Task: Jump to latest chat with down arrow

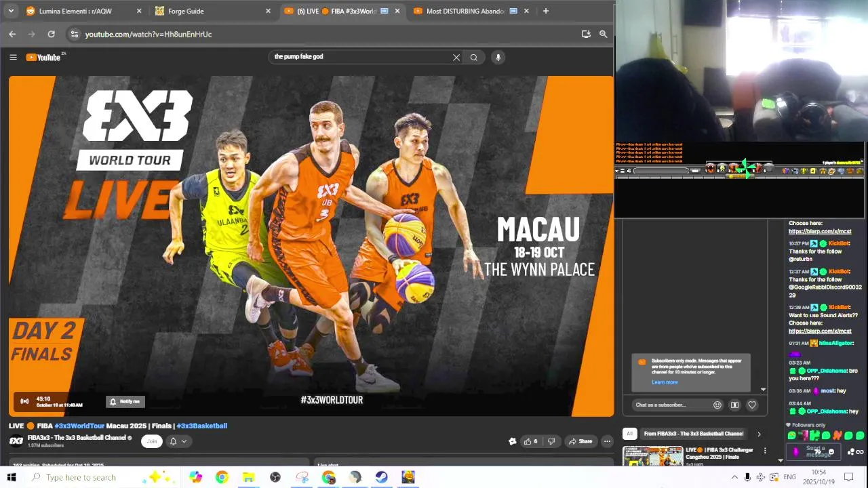Action: coord(763,390)
